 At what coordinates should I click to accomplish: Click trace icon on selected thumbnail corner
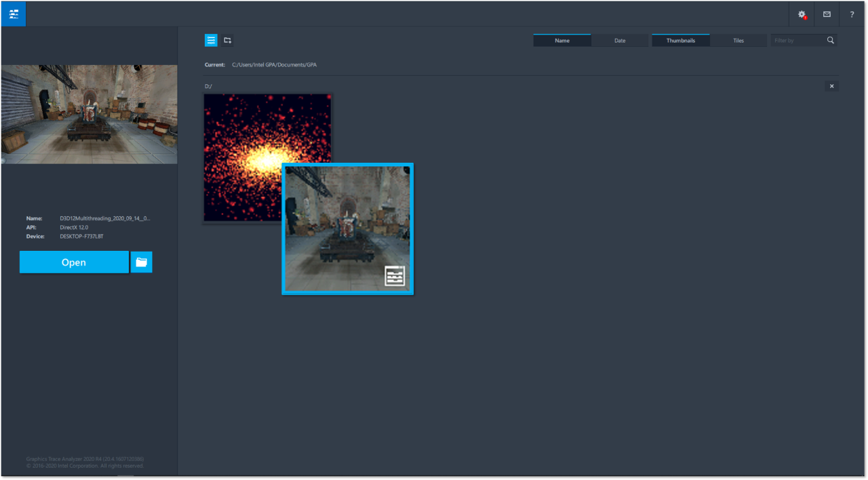coord(395,276)
